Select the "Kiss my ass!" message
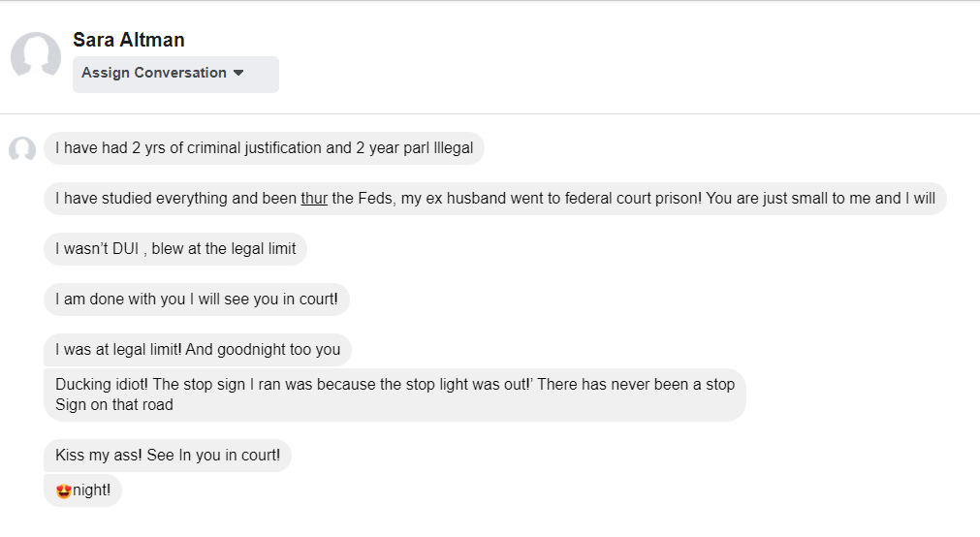 pos(167,456)
